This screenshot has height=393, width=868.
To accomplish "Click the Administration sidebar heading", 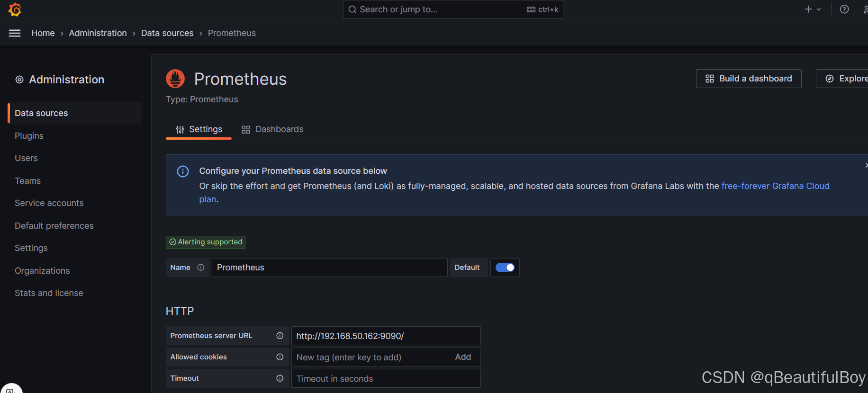I will tap(67, 80).
